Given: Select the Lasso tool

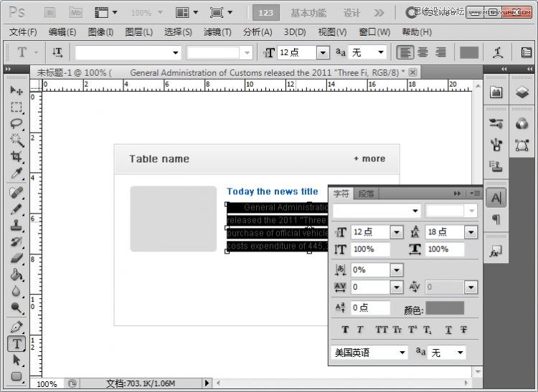Looking at the screenshot, I should [16, 123].
